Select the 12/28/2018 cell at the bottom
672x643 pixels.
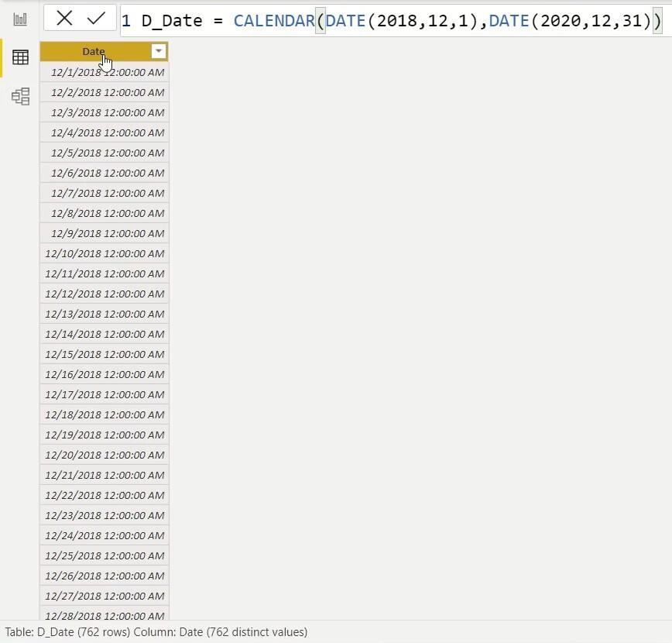pos(105,614)
